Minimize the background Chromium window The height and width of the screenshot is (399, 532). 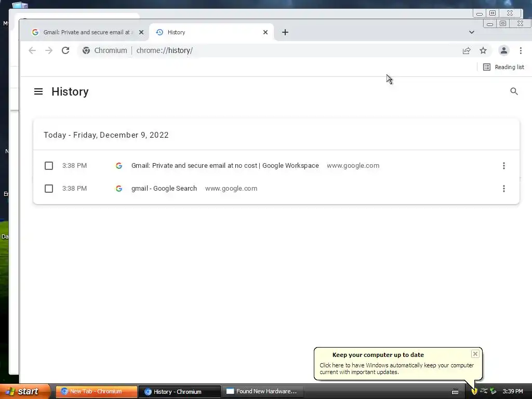point(480,13)
